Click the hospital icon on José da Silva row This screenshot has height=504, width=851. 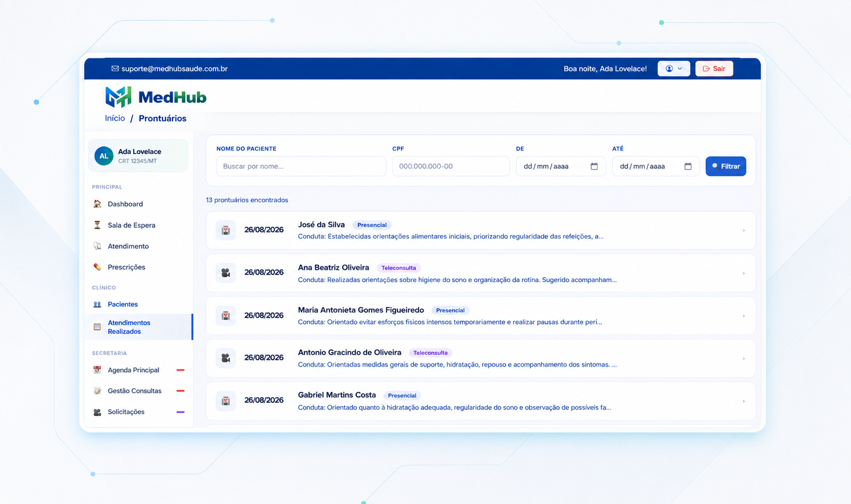tap(226, 230)
